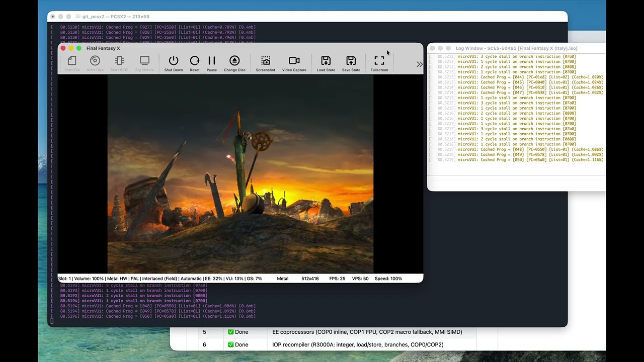Click "Volume: 100%" in the status bar

click(88, 279)
